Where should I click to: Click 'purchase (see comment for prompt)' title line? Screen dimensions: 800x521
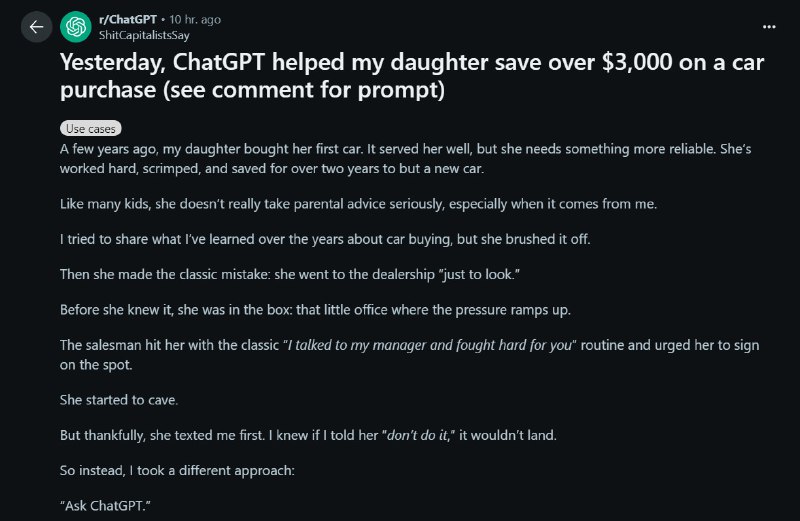(x=252, y=90)
